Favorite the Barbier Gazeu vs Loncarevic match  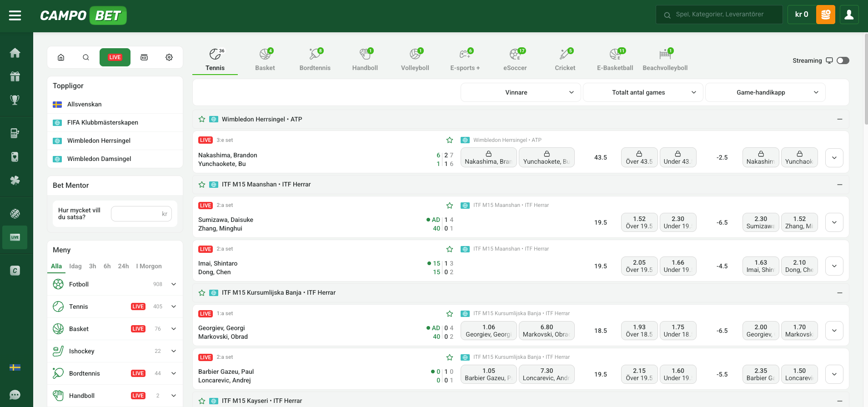450,357
